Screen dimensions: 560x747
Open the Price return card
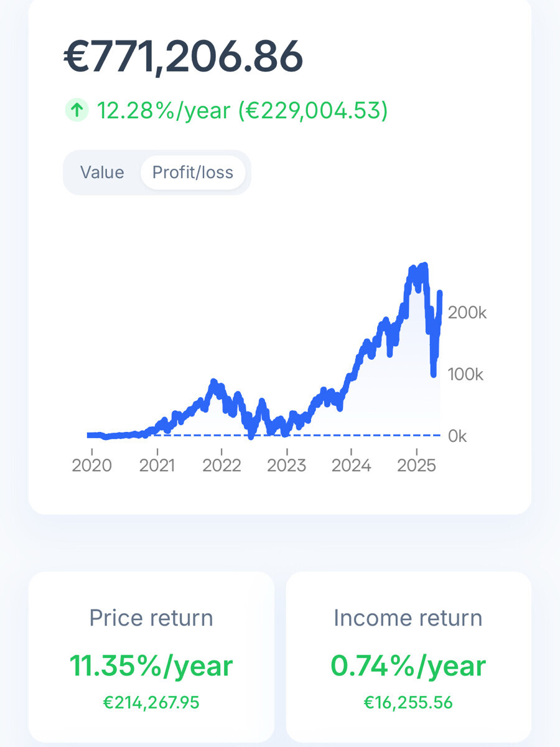click(x=151, y=657)
